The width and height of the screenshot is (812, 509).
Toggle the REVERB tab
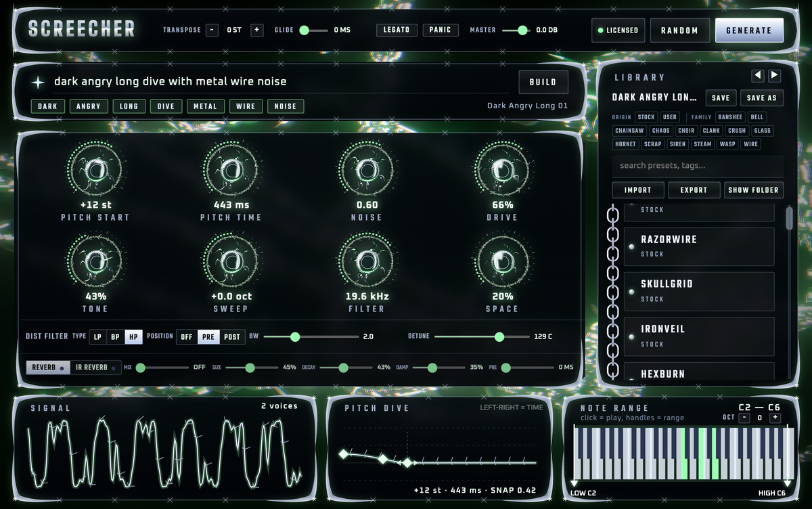pyautogui.click(x=48, y=368)
